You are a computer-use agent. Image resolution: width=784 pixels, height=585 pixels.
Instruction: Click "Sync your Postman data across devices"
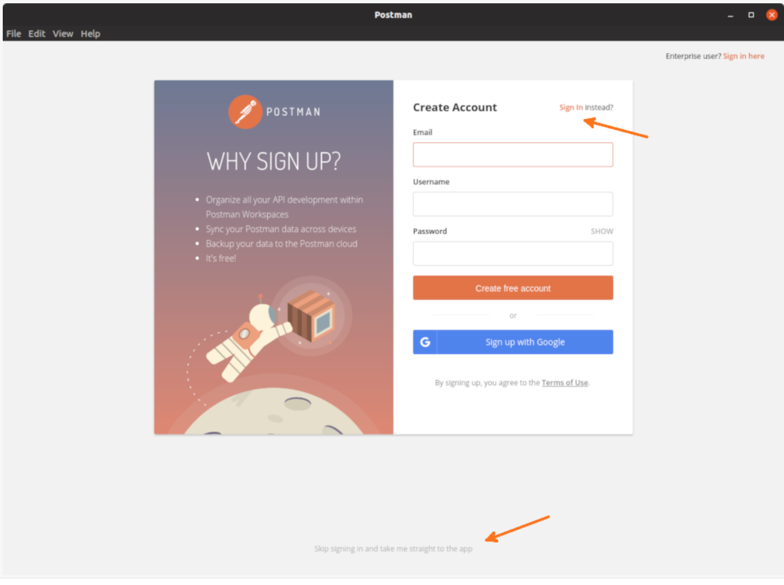pos(281,229)
